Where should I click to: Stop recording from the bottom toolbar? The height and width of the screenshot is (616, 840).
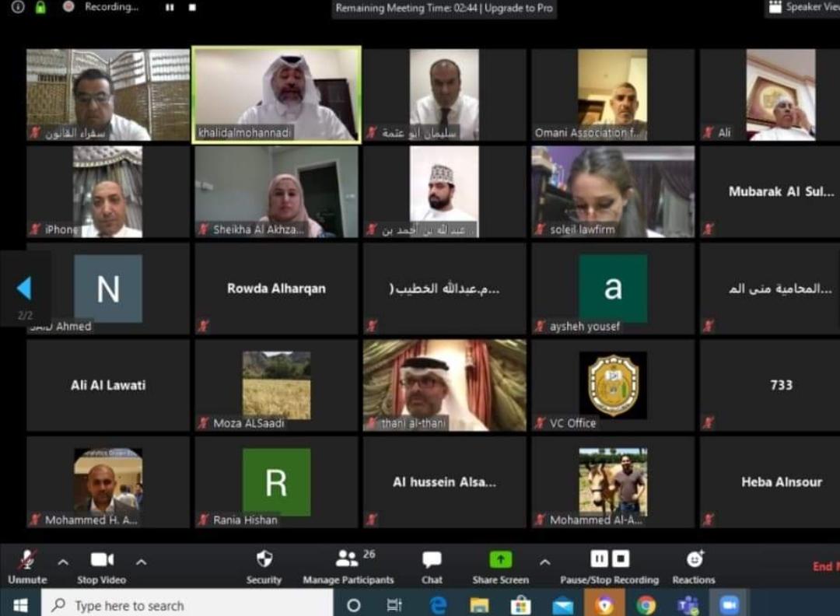tap(620, 558)
